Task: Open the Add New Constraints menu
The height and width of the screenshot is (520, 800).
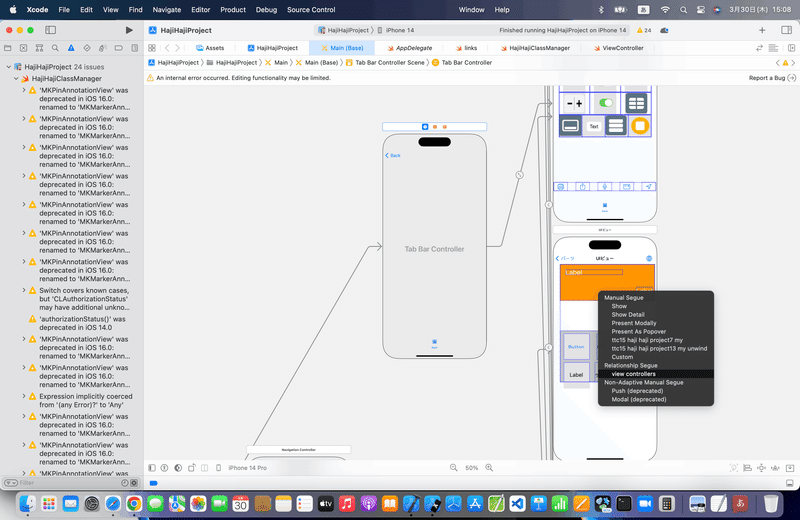Action: pyautogui.click(x=761, y=467)
